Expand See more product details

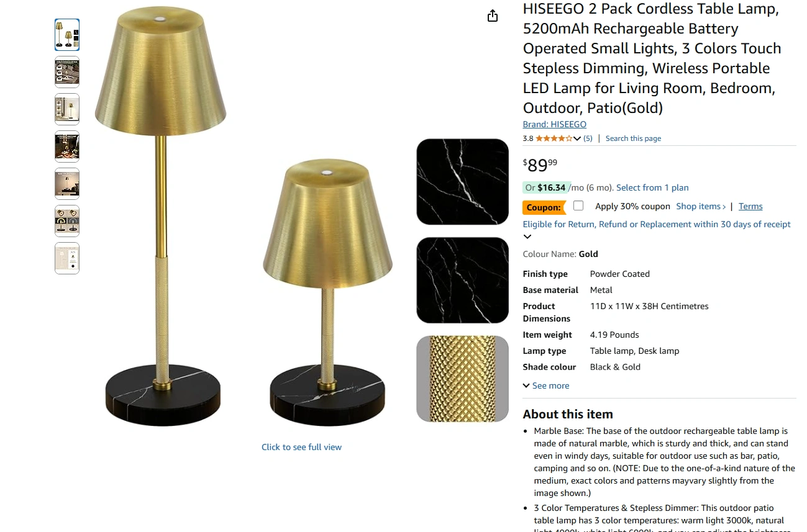pyautogui.click(x=546, y=385)
